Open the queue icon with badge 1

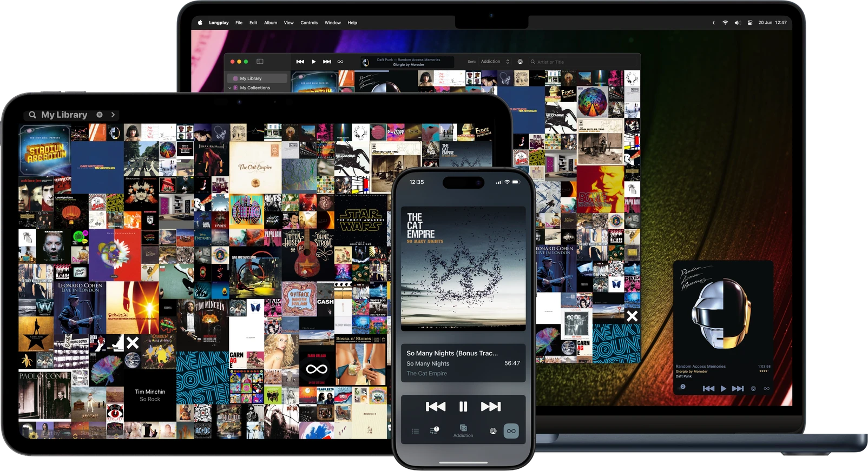click(x=434, y=430)
